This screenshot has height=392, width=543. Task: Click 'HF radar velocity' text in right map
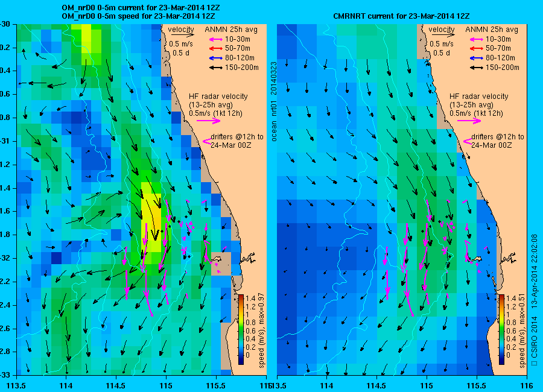(x=479, y=96)
